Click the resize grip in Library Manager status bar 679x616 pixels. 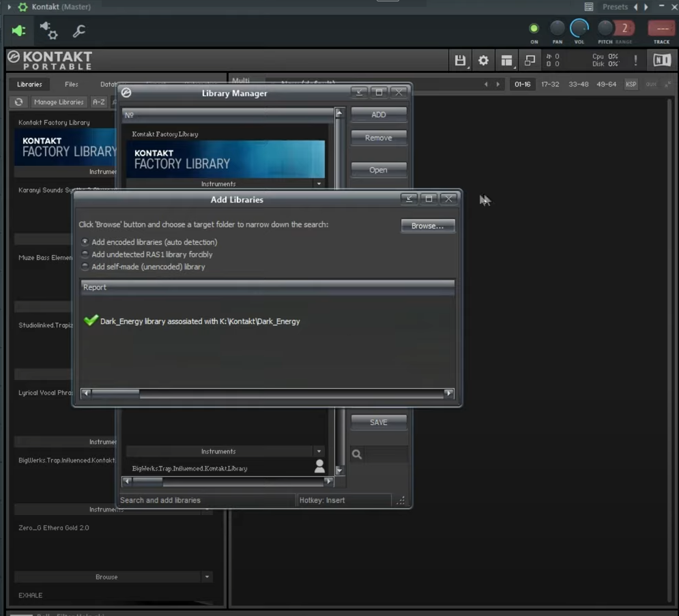401,501
